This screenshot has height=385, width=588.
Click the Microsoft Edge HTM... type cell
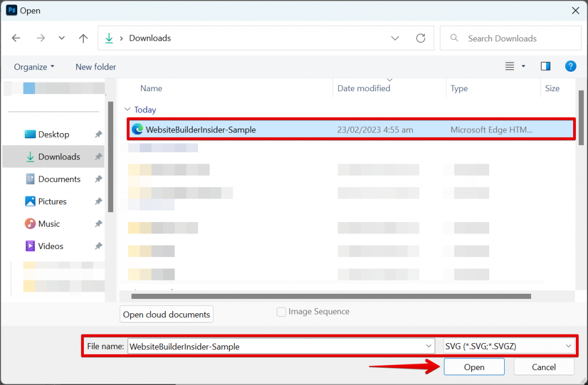492,130
